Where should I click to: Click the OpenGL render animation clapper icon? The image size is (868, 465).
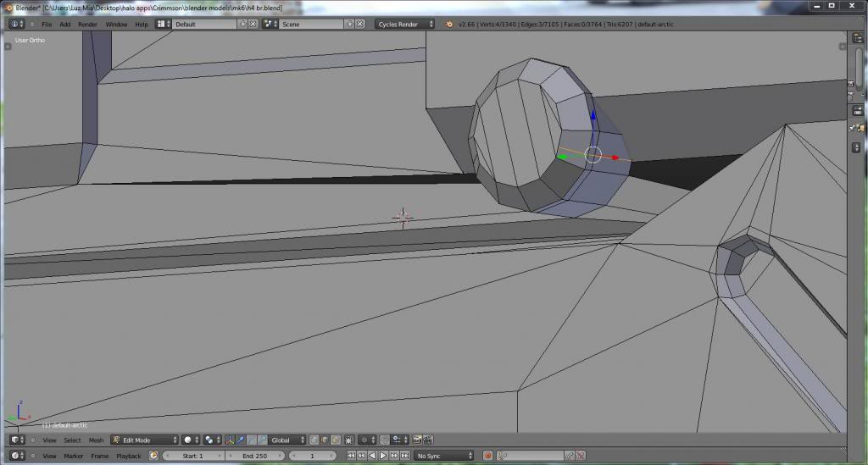(x=428, y=440)
